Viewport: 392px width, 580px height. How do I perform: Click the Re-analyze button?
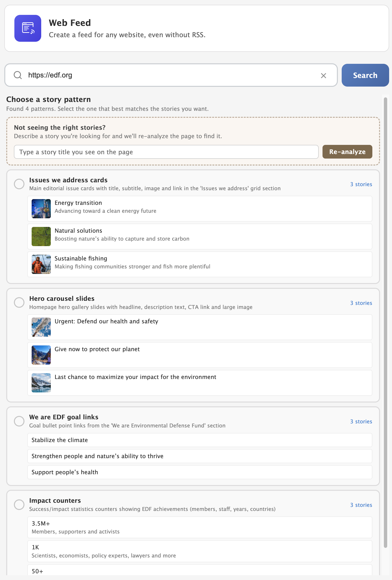(347, 152)
